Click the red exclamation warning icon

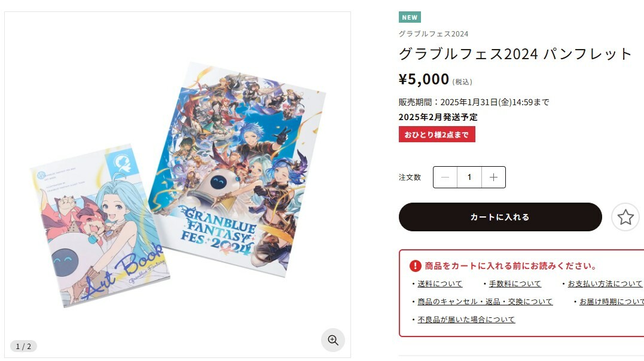click(415, 266)
